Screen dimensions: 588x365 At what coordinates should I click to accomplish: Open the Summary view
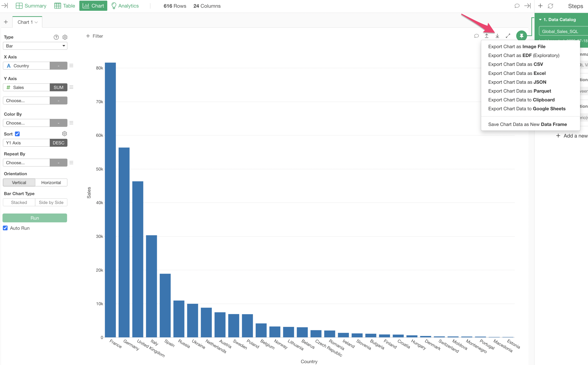coord(31,6)
